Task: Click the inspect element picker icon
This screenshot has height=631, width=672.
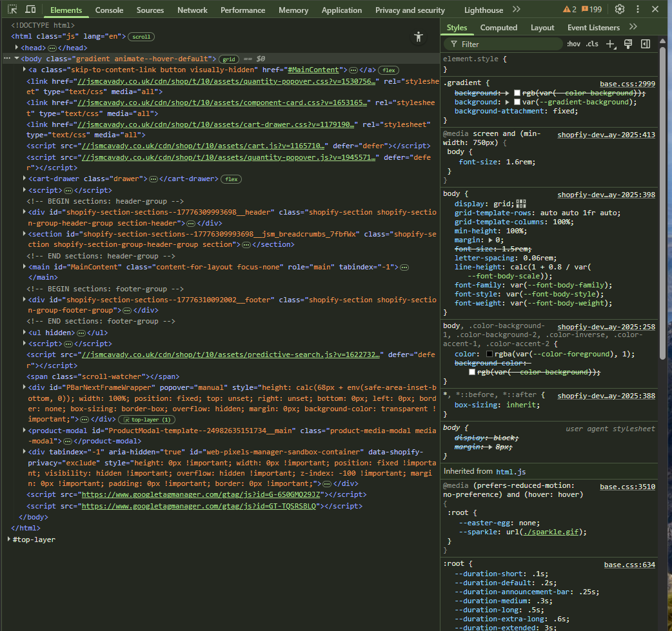Action: pyautogui.click(x=11, y=9)
